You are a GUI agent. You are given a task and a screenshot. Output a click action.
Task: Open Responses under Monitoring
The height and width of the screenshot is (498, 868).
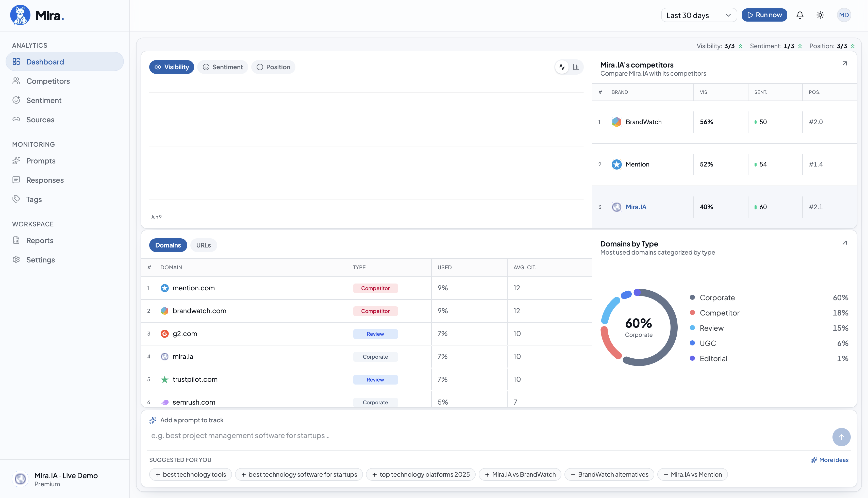[x=65, y=180]
